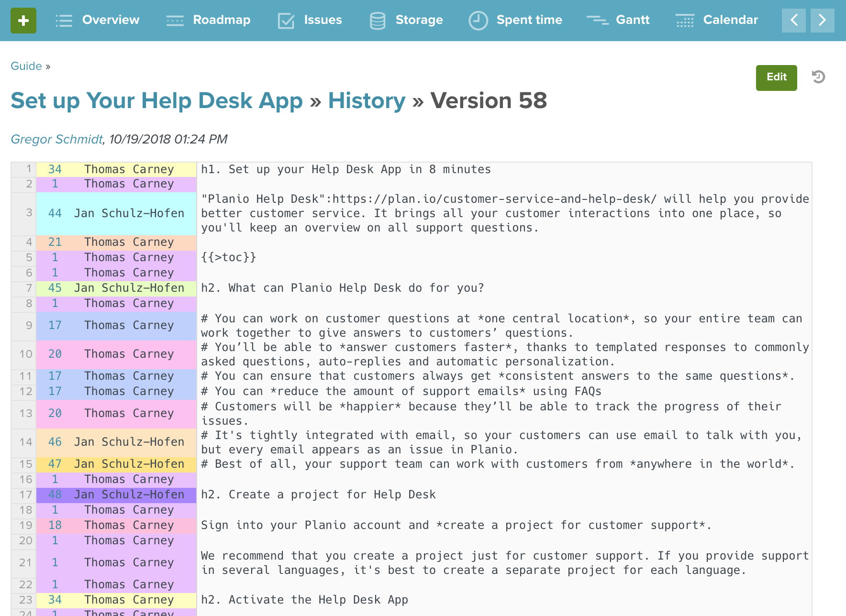Click the green Edit button
Image resolution: width=846 pixels, height=616 pixels.
point(776,77)
